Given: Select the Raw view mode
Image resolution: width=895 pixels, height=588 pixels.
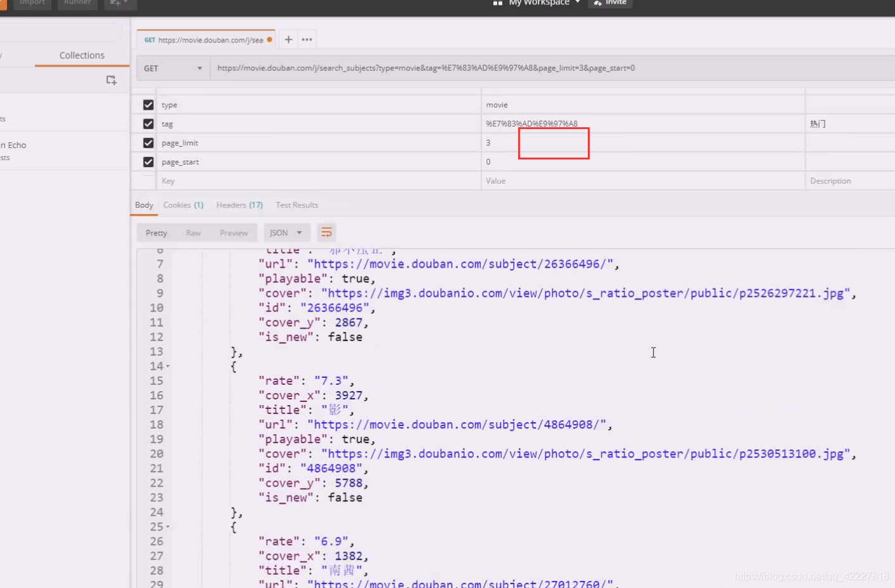Looking at the screenshot, I should click(x=193, y=233).
